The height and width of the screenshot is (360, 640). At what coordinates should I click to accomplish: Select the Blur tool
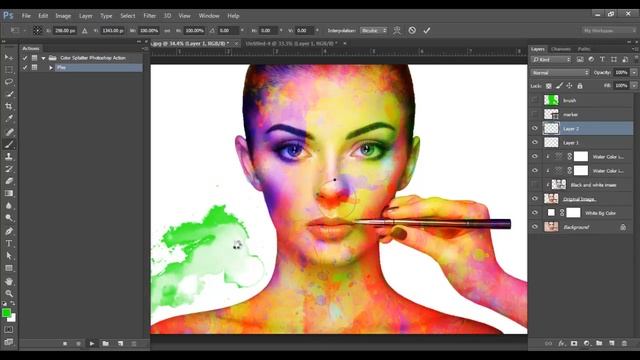pyautogui.click(x=9, y=205)
